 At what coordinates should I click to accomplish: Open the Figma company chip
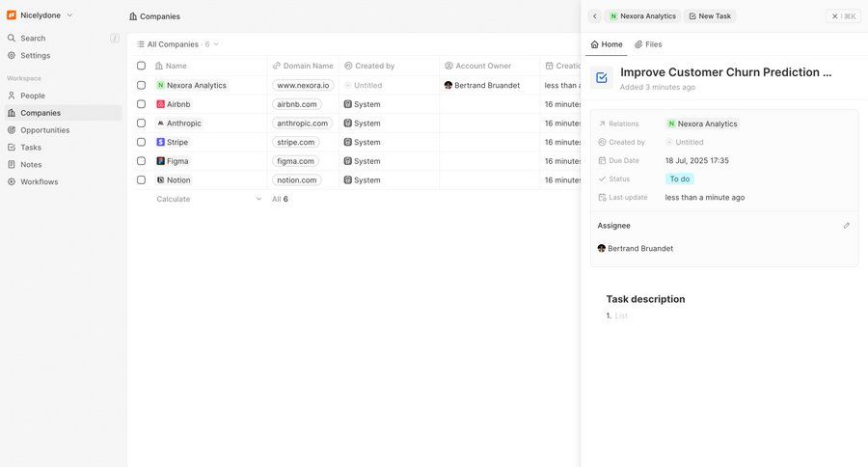[x=173, y=161]
